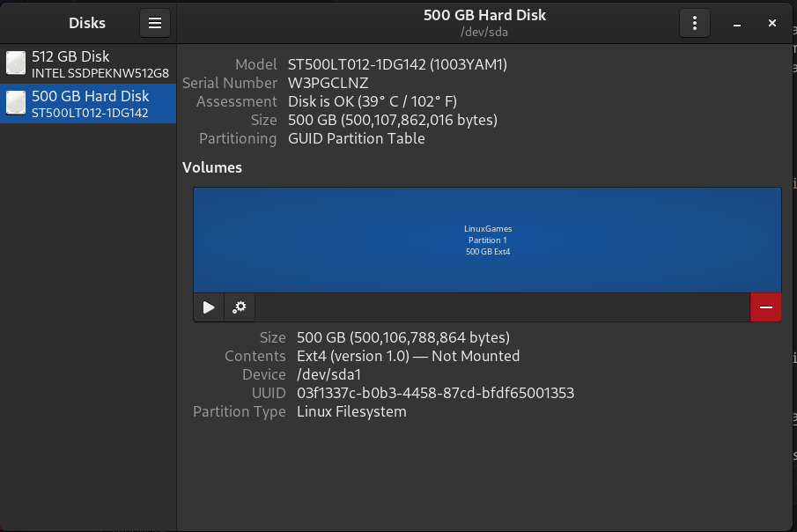
Task: Click the /dev/sda1 device value
Action: point(328,374)
